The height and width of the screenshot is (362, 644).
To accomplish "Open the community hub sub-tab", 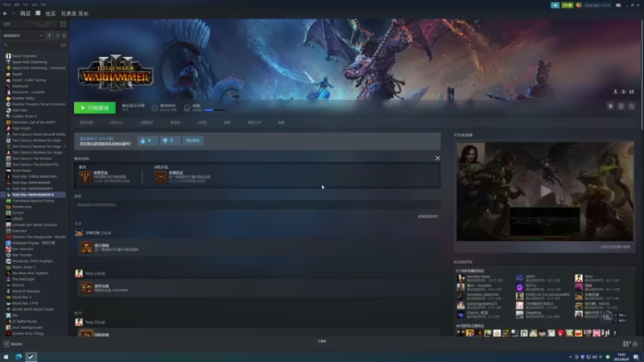I will coord(116,122).
